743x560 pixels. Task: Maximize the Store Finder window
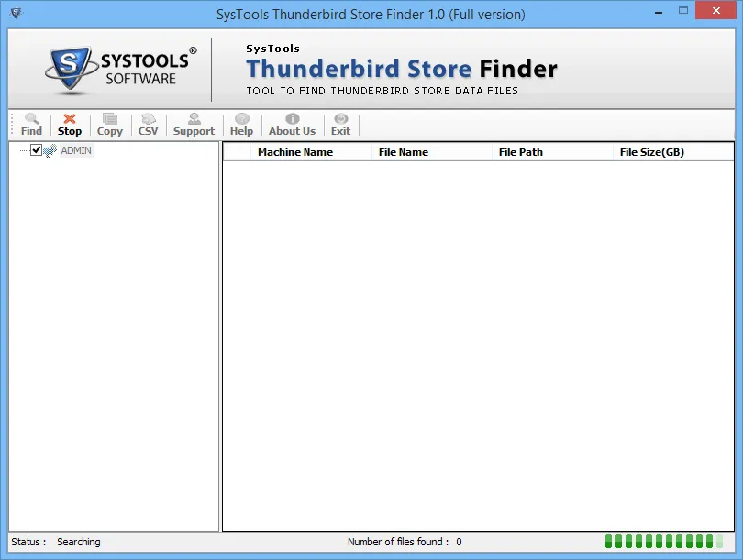coord(682,10)
